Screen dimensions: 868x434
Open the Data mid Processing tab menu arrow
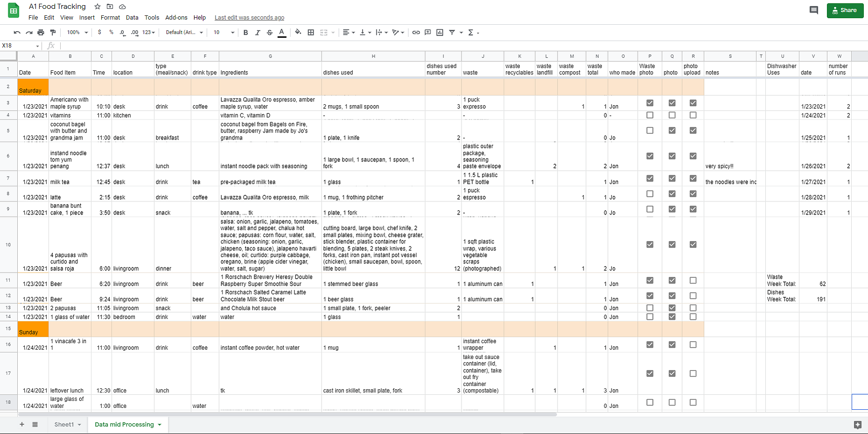[160, 425]
